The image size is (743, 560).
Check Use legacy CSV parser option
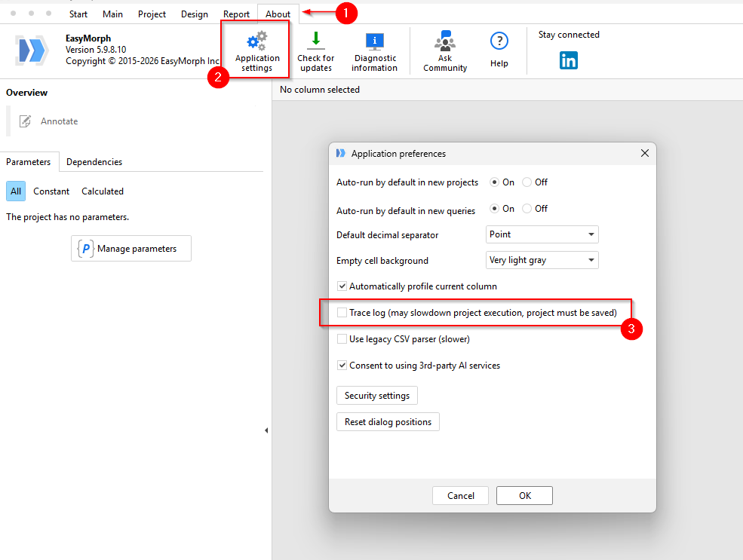click(342, 339)
